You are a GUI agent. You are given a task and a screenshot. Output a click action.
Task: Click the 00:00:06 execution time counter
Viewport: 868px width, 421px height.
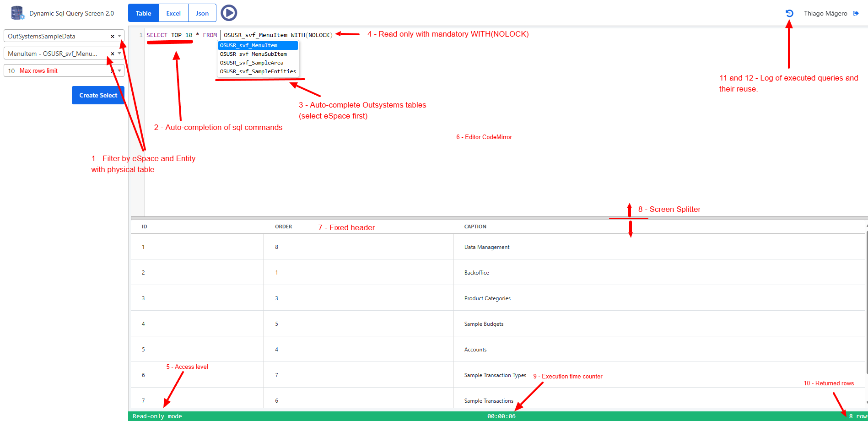pyautogui.click(x=501, y=416)
